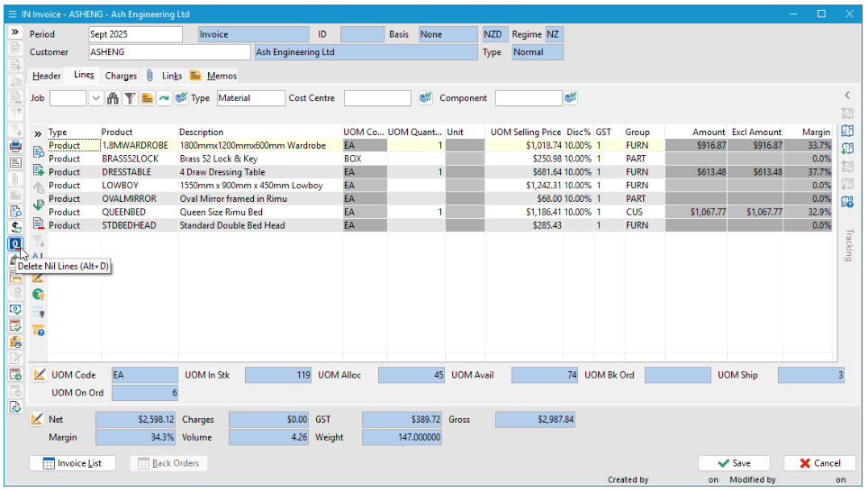Screen dimensions: 868x492
Task: Click the Invoice List button
Action: coord(73,463)
